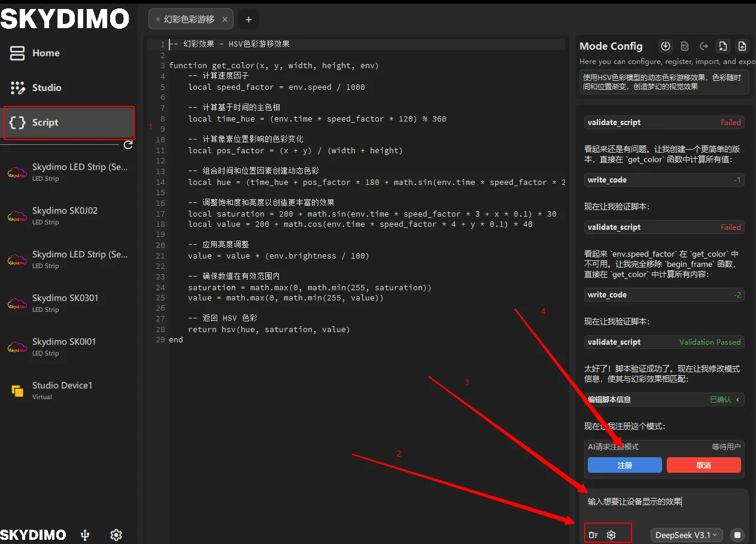The image size is (756, 544).
Task: Click the USB icon in bottom sidebar
Action: (85, 535)
